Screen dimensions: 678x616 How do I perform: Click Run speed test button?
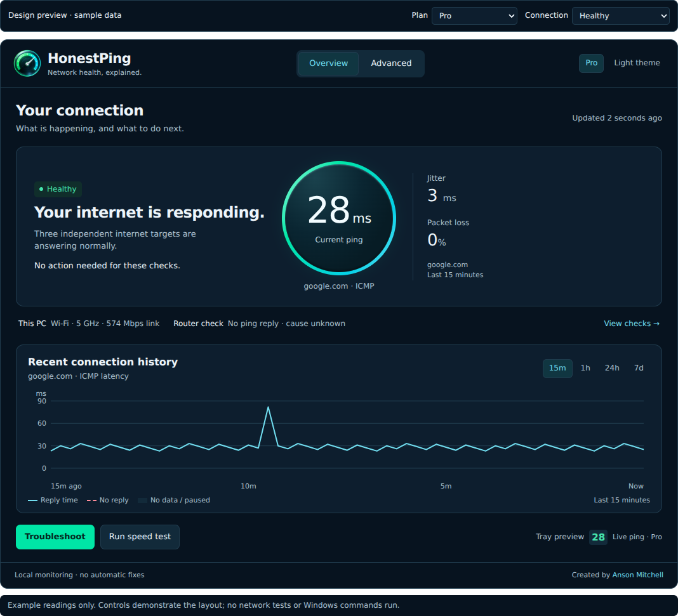(x=140, y=537)
